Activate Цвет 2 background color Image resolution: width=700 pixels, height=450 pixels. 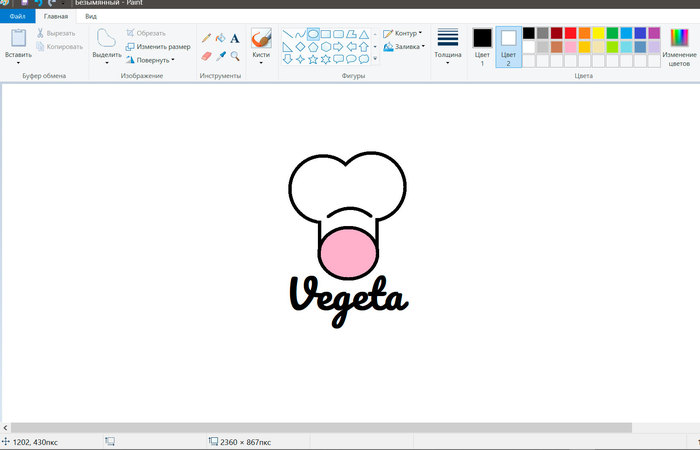[x=508, y=44]
